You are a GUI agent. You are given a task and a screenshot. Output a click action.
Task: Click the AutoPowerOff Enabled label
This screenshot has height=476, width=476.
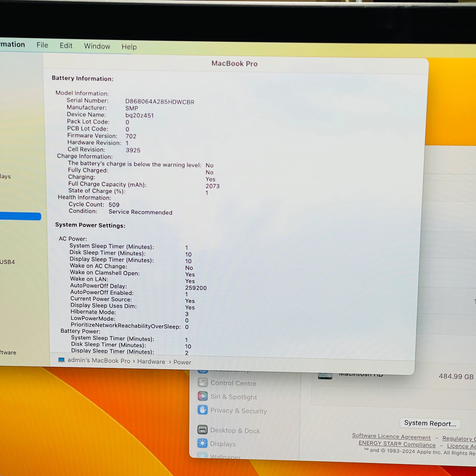[102, 292]
